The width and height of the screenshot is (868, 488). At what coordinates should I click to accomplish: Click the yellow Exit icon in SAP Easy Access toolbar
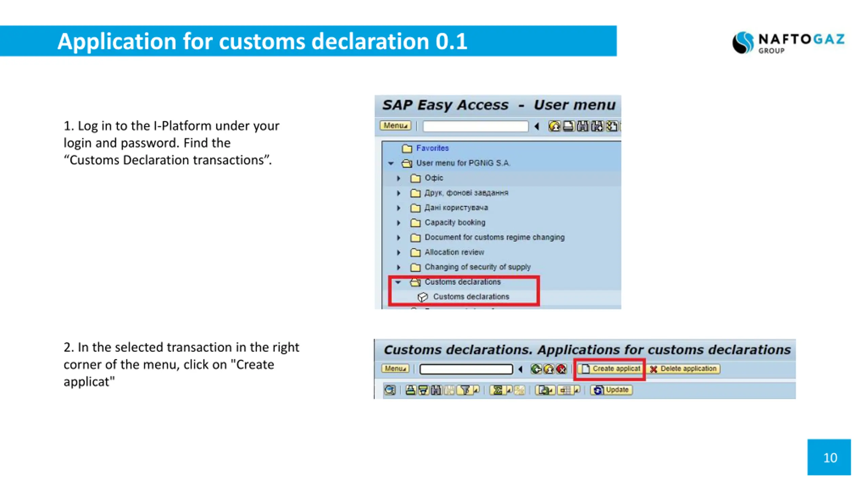coord(554,126)
